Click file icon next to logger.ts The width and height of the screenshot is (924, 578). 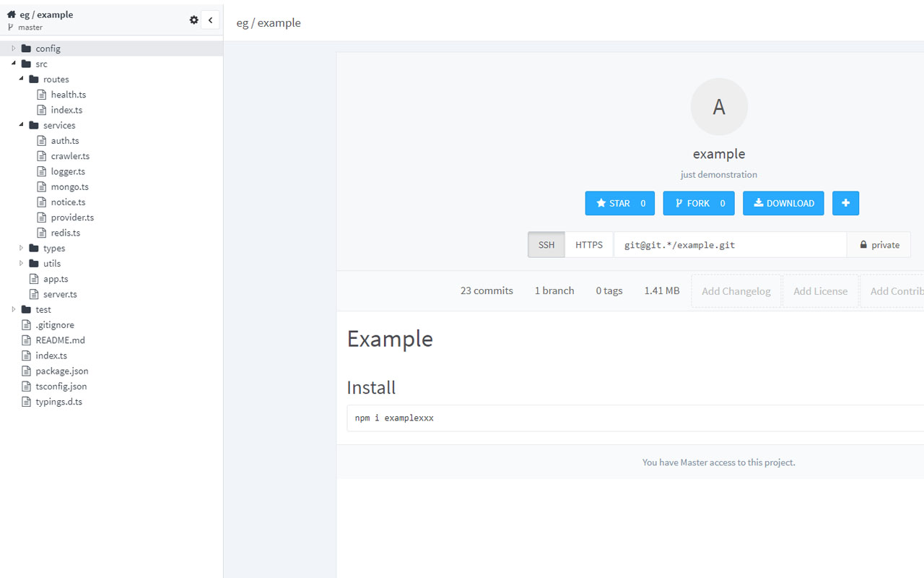(42, 171)
